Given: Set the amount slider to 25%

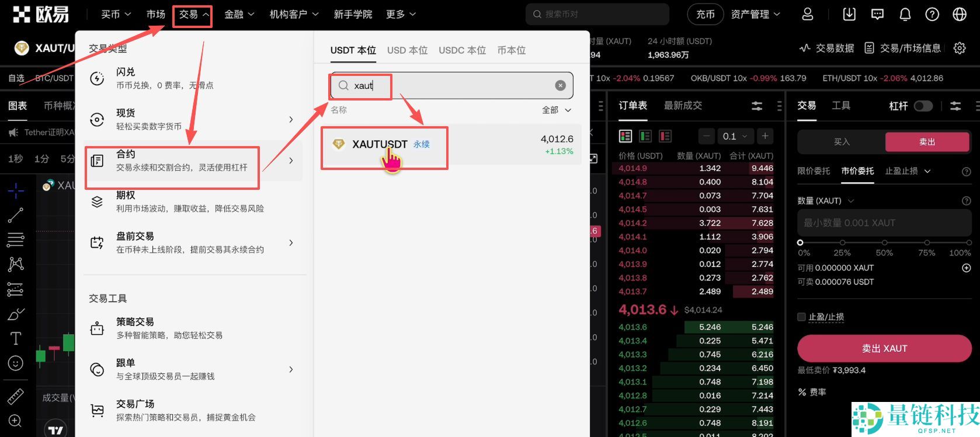Looking at the screenshot, I should point(842,242).
